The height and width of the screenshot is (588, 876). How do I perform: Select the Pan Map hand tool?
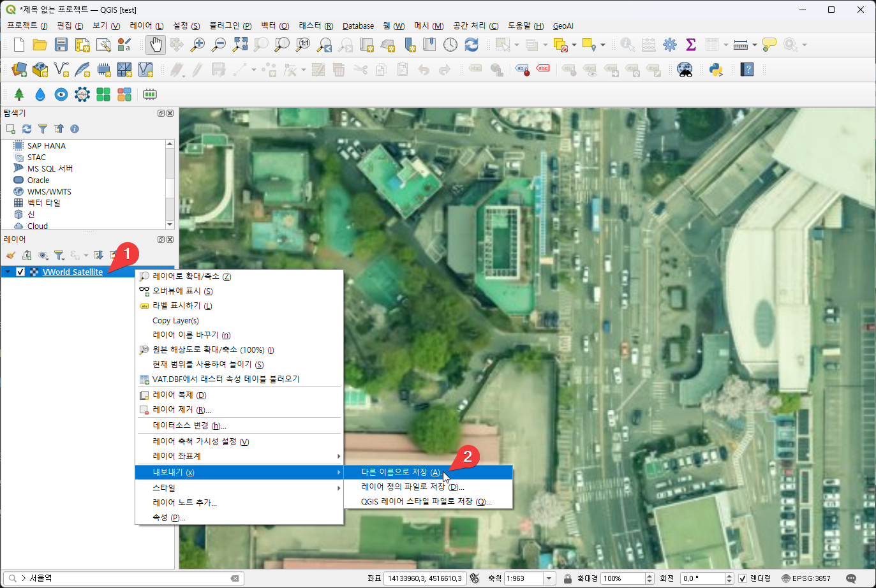click(x=155, y=45)
